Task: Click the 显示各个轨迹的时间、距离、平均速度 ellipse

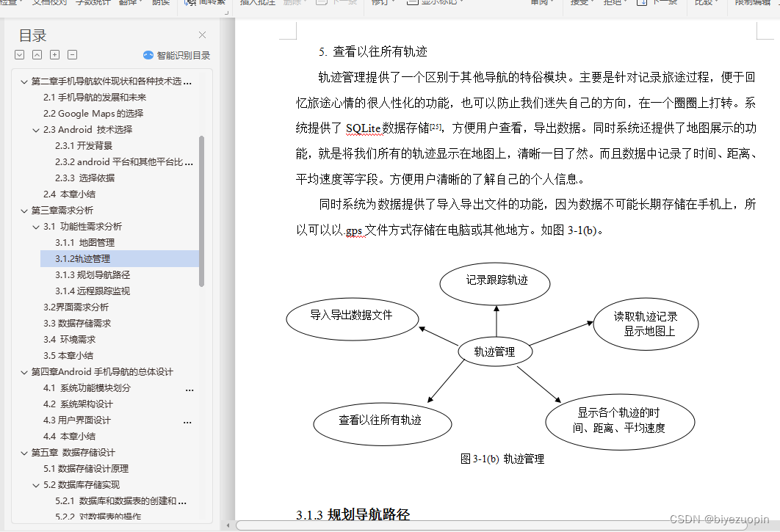Action: click(620, 422)
